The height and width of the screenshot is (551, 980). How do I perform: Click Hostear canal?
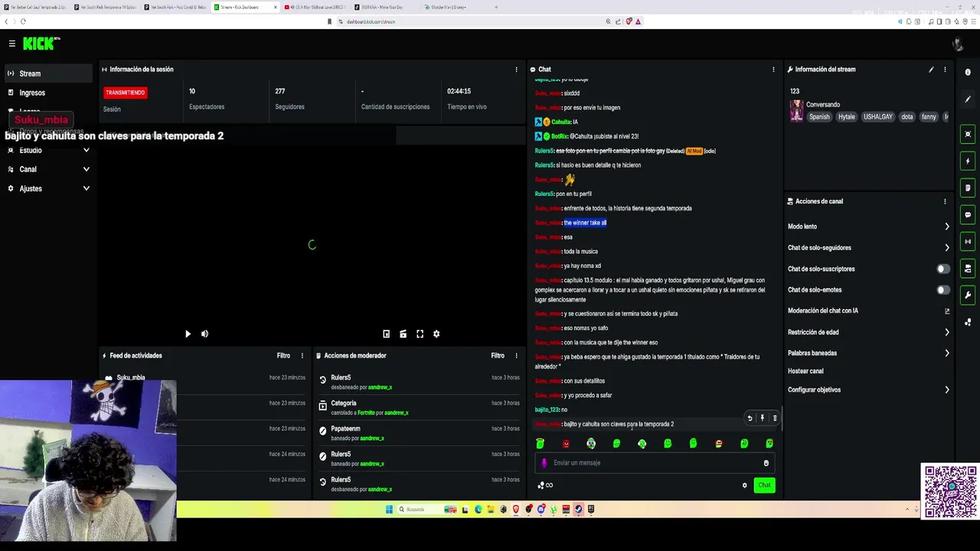(x=805, y=371)
